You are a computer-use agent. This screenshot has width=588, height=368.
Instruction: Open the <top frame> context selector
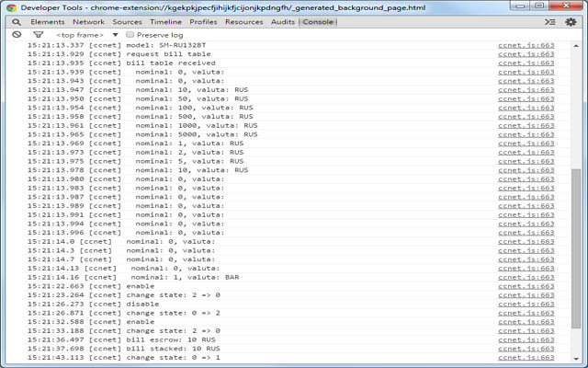(x=80, y=35)
